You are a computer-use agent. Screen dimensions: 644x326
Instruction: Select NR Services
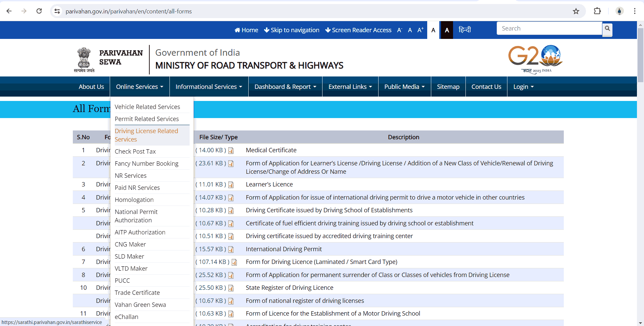click(x=152, y=175)
